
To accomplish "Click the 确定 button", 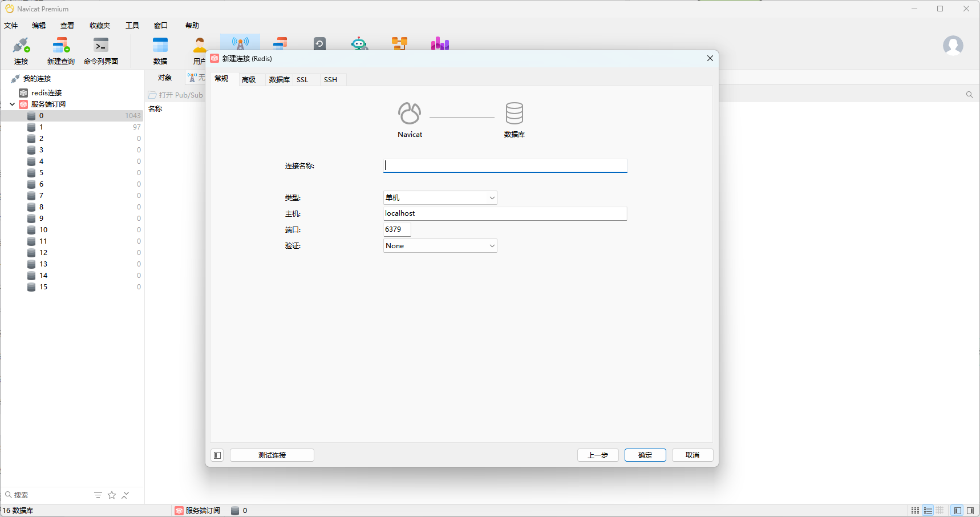I will point(645,455).
